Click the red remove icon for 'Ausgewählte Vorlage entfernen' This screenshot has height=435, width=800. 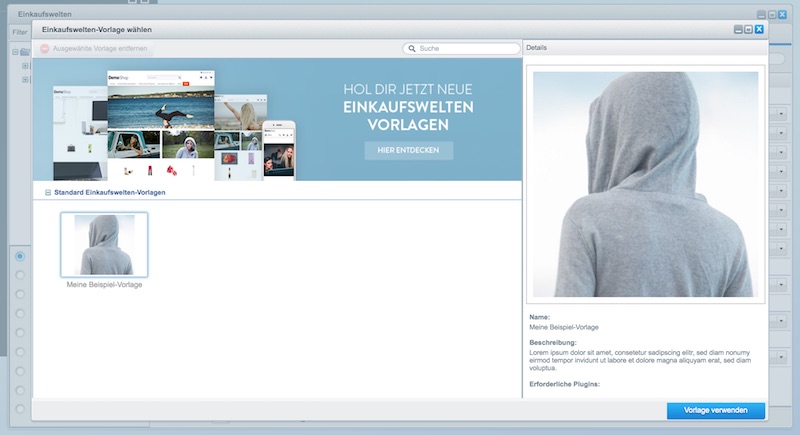click(x=45, y=48)
